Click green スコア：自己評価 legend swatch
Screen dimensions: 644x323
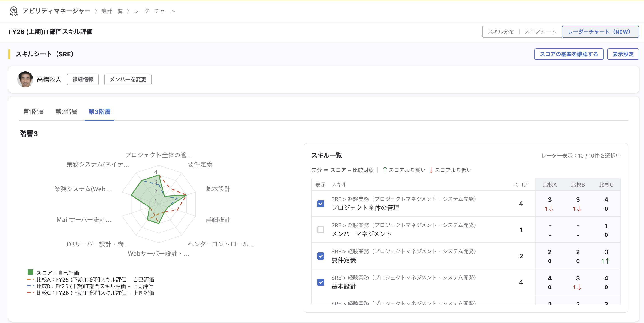[x=31, y=272]
